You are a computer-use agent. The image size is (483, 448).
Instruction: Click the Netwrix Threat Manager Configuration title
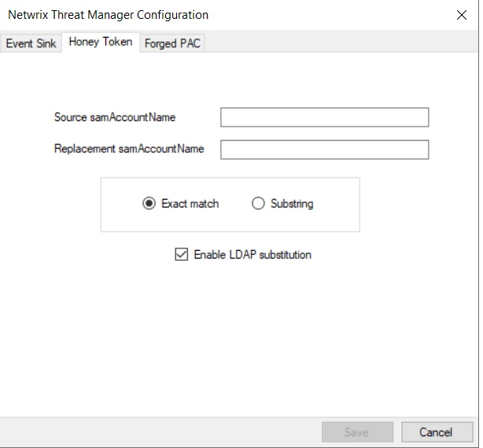108,15
